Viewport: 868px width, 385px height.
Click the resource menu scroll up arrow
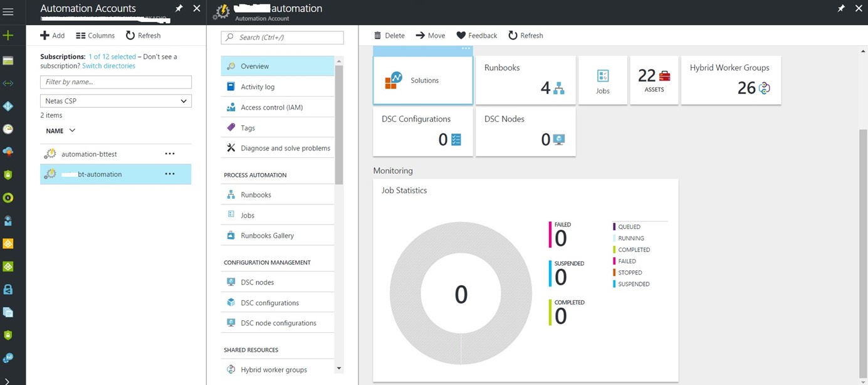pos(339,61)
